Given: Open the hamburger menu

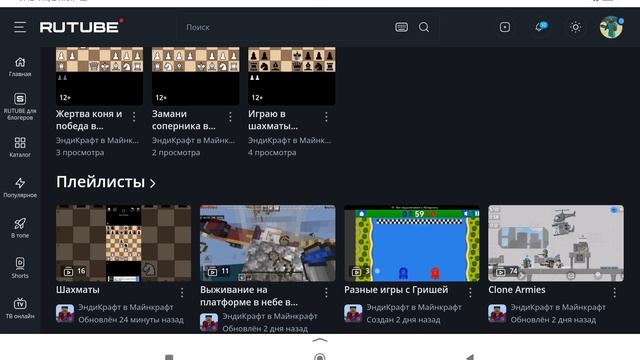Looking at the screenshot, I should (x=20, y=27).
